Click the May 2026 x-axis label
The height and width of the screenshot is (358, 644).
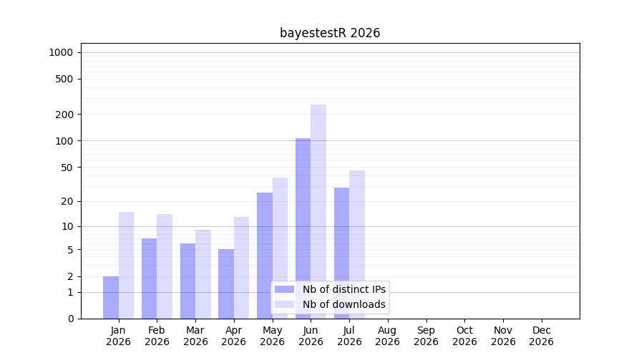[273, 336]
